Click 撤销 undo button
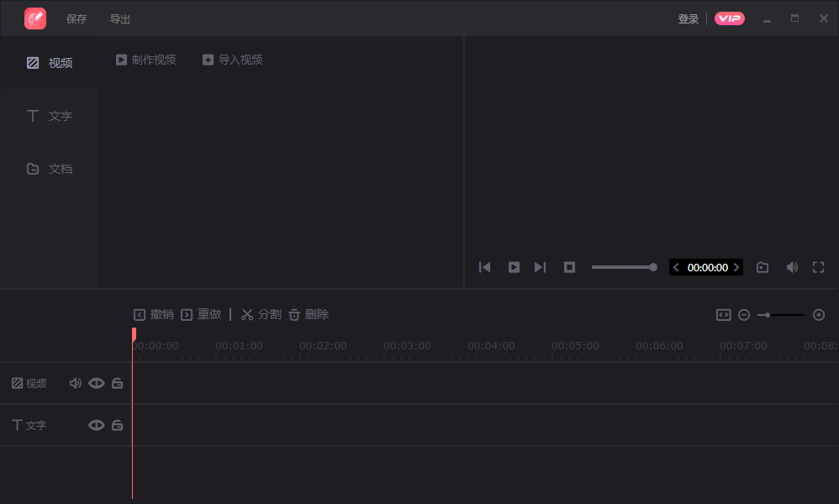This screenshot has height=504, width=839. click(x=154, y=315)
